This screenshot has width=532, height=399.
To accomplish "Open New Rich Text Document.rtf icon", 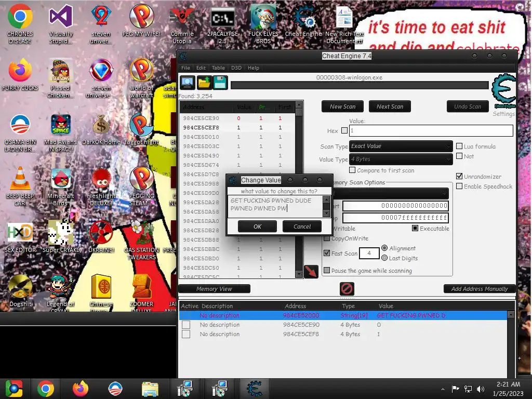I will tap(344, 24).
